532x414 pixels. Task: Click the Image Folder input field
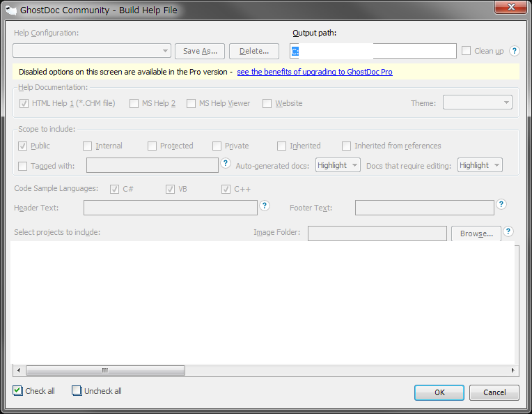(377, 233)
